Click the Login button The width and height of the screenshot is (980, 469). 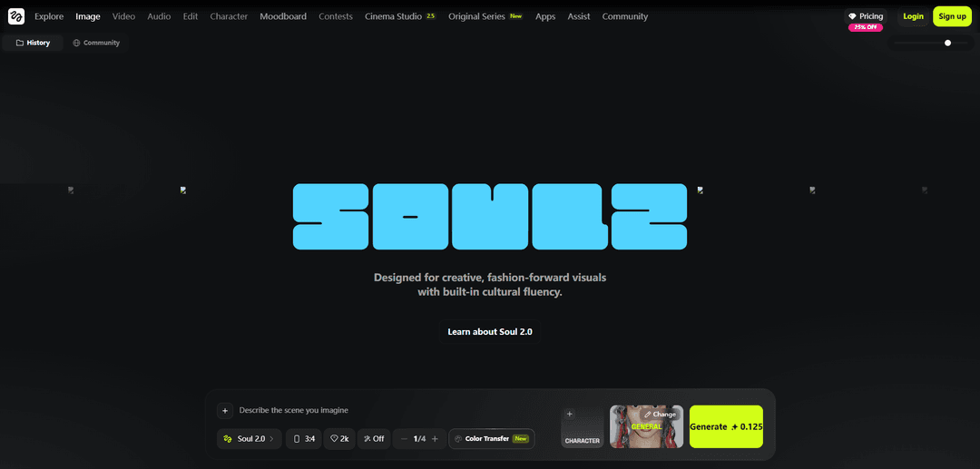tap(913, 16)
